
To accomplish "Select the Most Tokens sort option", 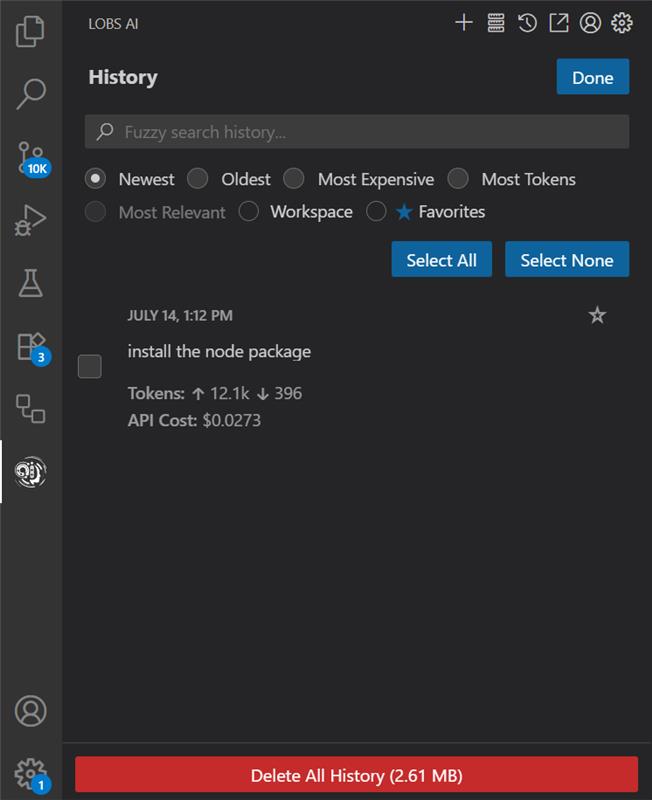I will coord(458,179).
